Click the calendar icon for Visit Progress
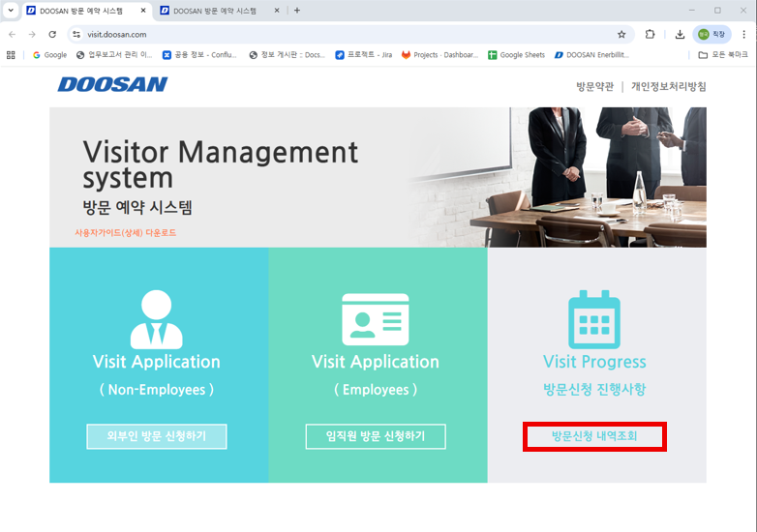Viewport: 757px width, 532px height. coord(593,318)
